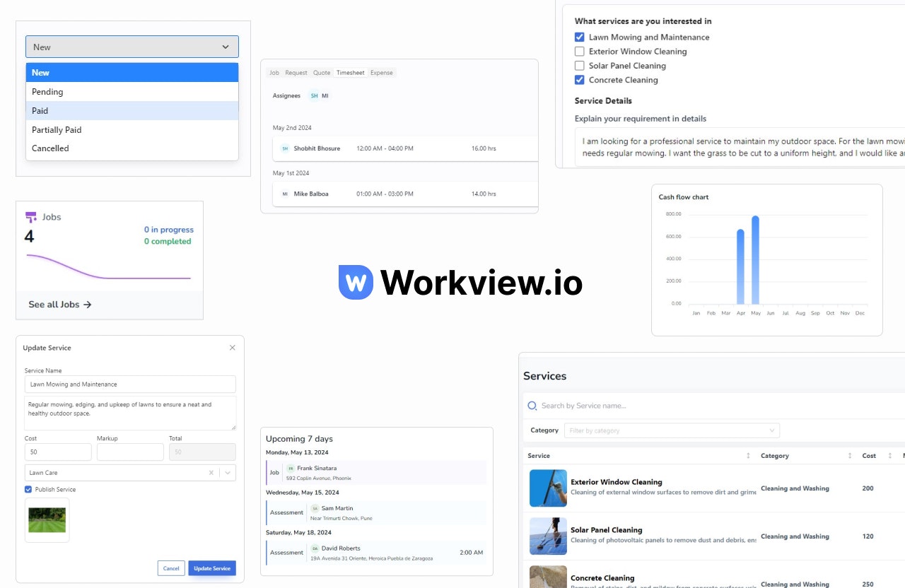
Task: Click the 0 completed link
Action: click(168, 242)
